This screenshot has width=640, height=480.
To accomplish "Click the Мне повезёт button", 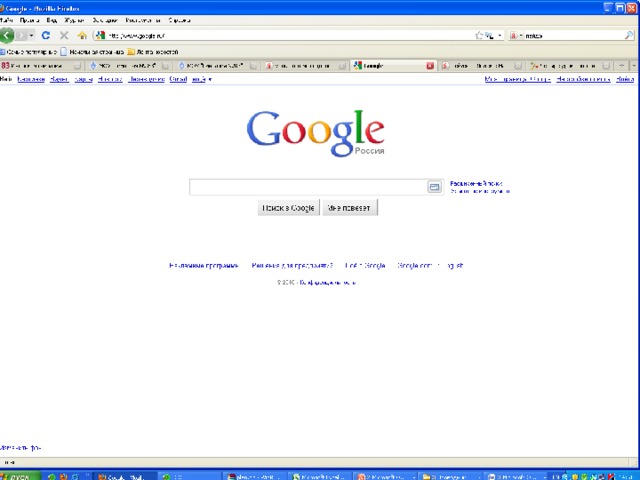I will click(350, 208).
